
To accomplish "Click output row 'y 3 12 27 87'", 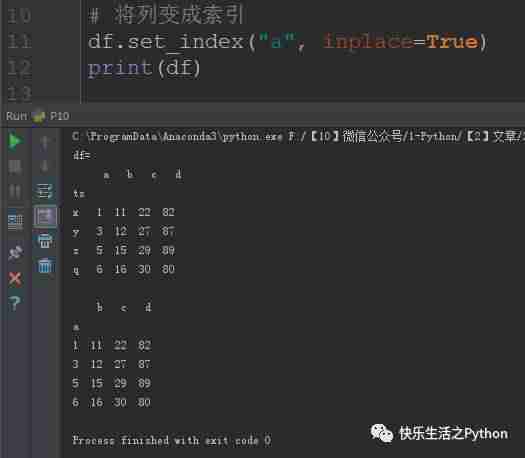I will 124,231.
